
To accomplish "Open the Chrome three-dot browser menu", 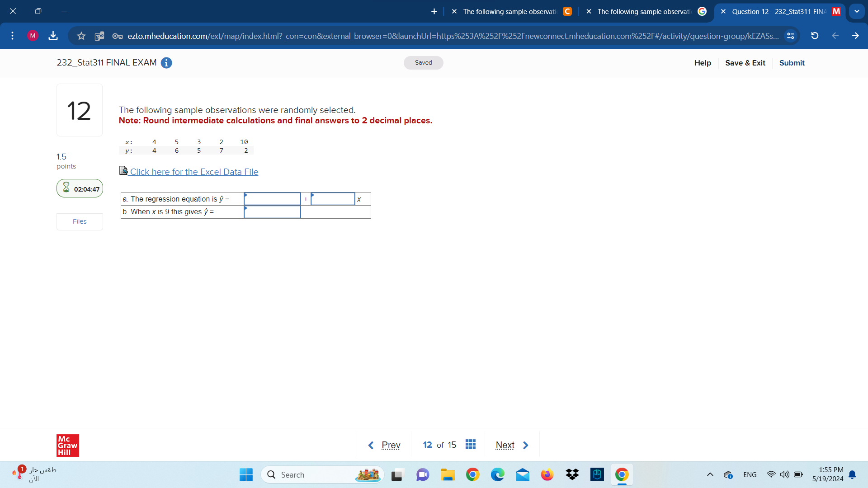I will (12, 36).
